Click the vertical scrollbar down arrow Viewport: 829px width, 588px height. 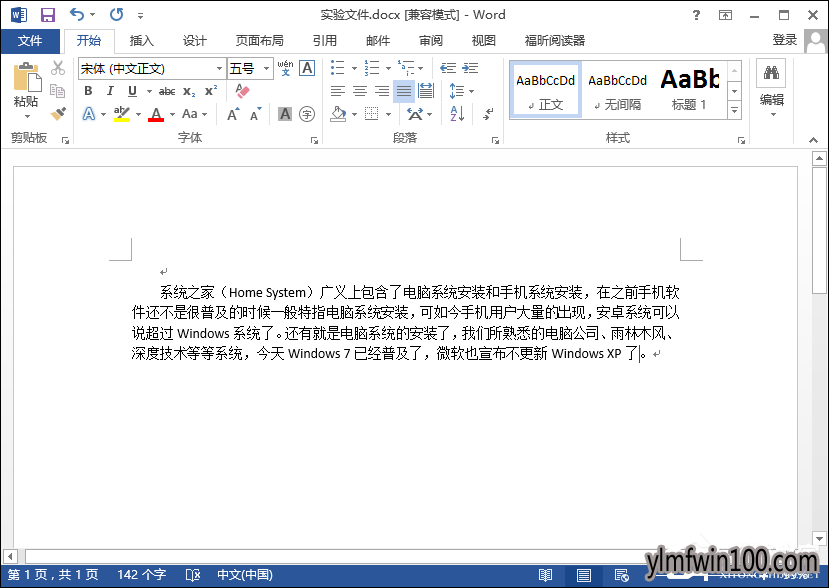[x=819, y=539]
